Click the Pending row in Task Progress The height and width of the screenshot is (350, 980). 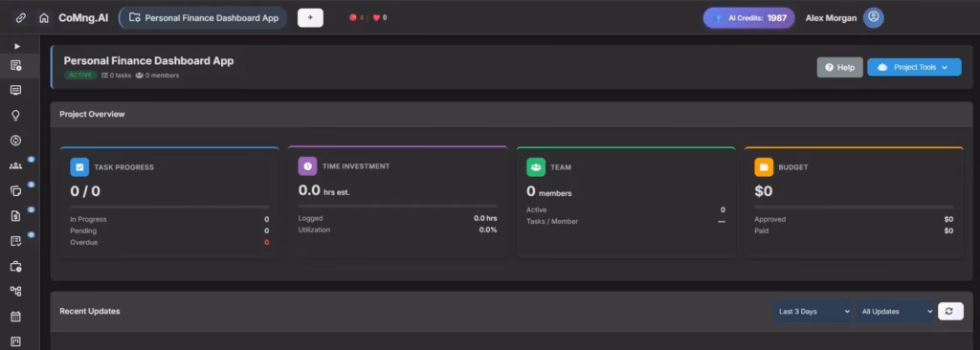point(169,230)
